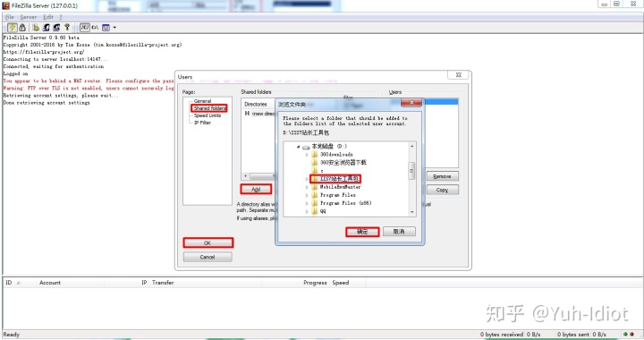Select the Shared folders page

coord(209,108)
